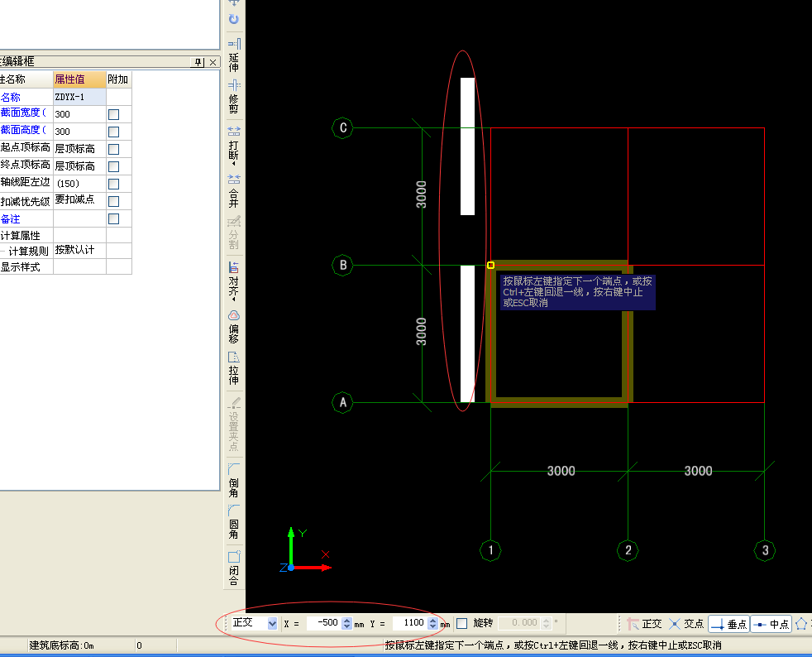The image size is (812, 657).
Task: Edit the 名称 value ZDYX-1
Action: tap(79, 97)
